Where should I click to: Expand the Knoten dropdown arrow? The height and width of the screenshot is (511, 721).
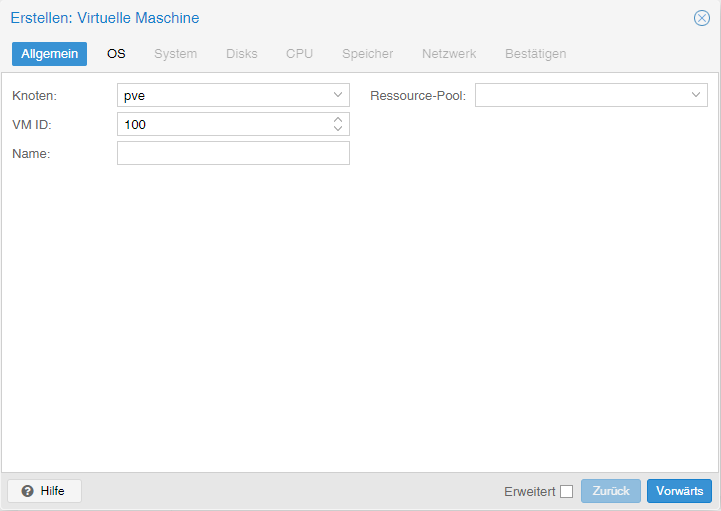click(338, 95)
